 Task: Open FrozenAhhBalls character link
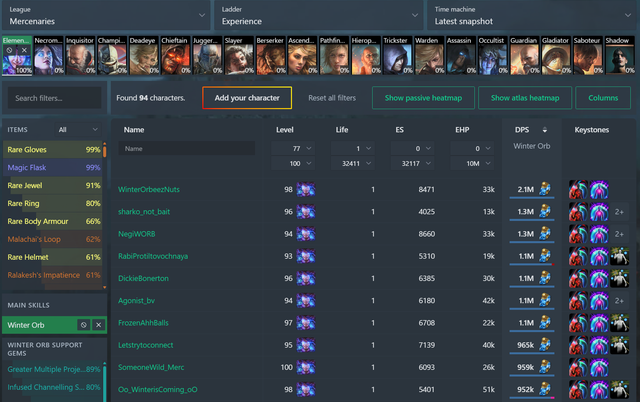coord(143,323)
